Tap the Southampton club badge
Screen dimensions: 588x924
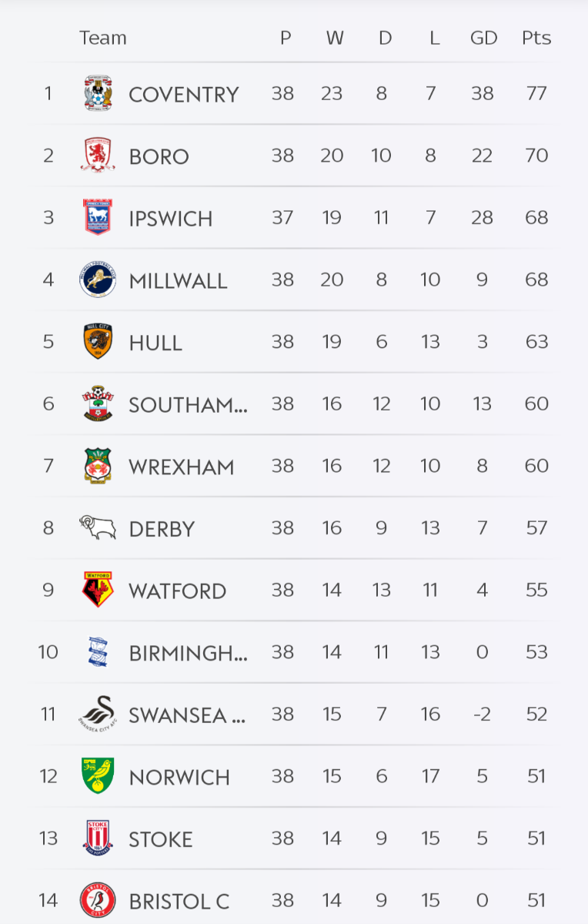click(x=98, y=403)
